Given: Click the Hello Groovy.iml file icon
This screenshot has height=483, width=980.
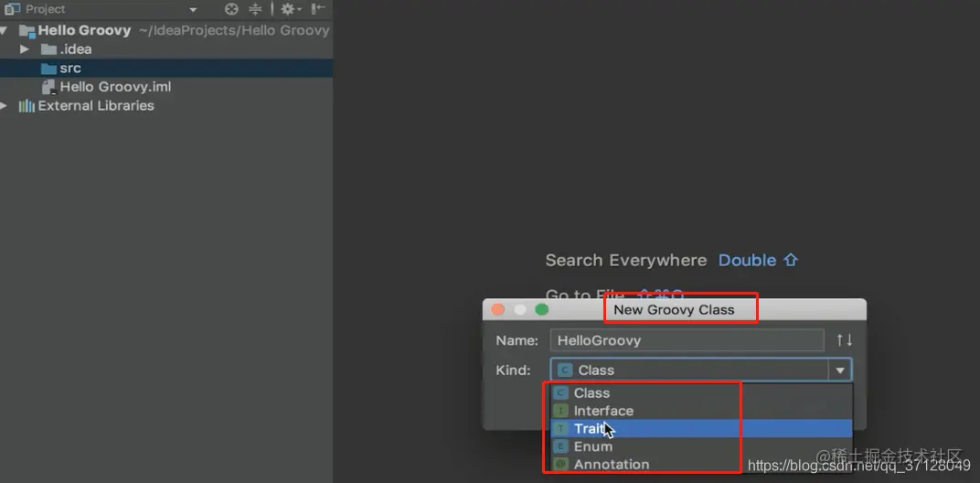Looking at the screenshot, I should (48, 86).
